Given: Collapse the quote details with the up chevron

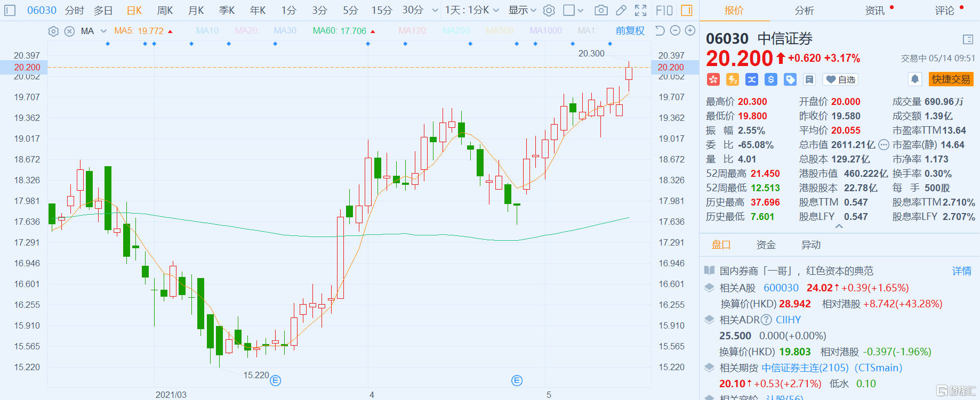Looking at the screenshot, I should 839,227.
